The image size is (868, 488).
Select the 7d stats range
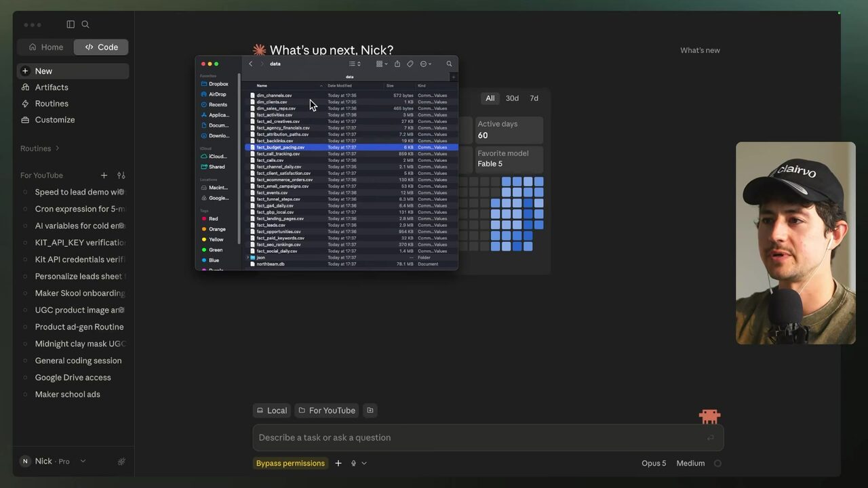[x=534, y=98]
